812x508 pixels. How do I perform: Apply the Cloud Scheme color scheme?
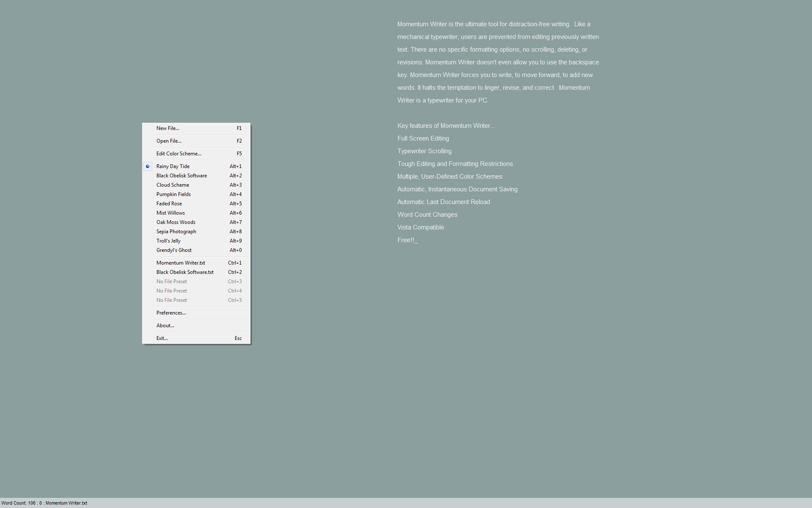point(173,185)
